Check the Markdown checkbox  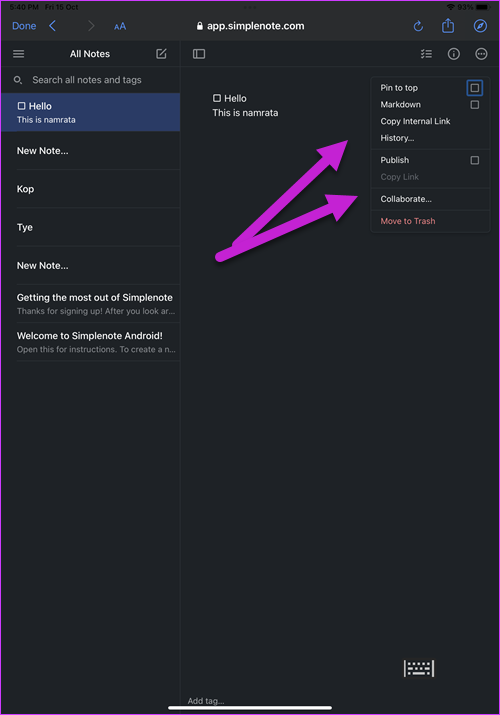(474, 105)
